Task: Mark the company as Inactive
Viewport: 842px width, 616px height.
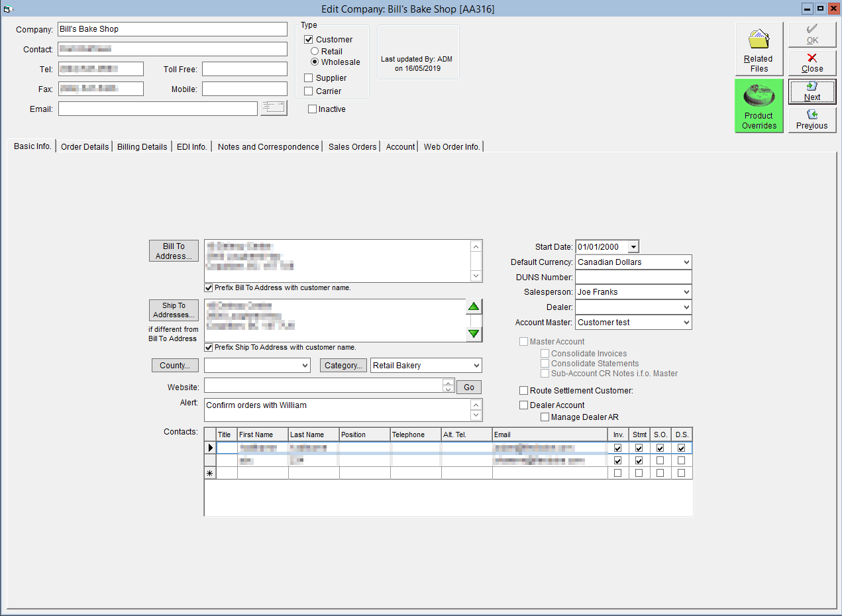Action: [x=313, y=109]
